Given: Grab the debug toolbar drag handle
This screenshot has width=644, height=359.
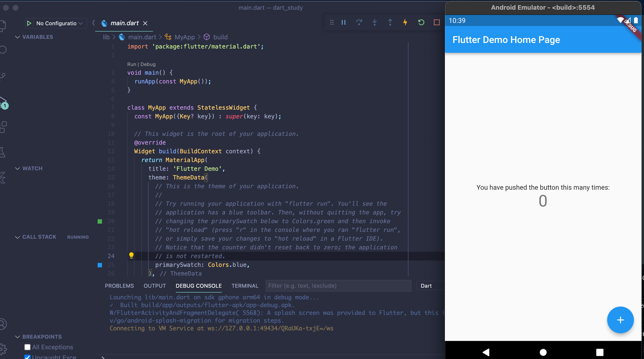Looking at the screenshot, I should click(332, 23).
